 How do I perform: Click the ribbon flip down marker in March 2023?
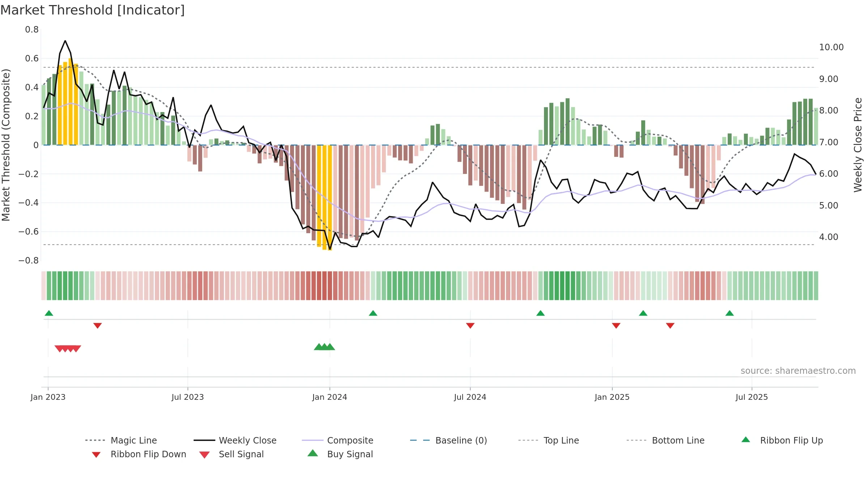point(98,326)
